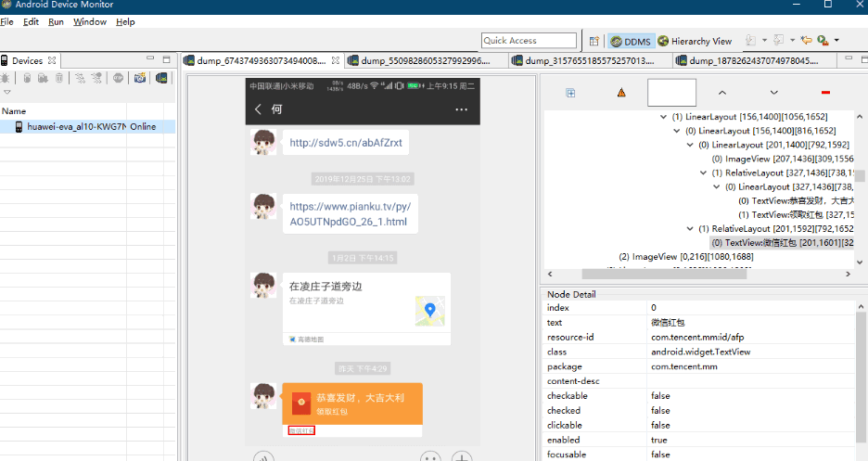Open the dump_187826243707497804 tab

click(x=753, y=60)
